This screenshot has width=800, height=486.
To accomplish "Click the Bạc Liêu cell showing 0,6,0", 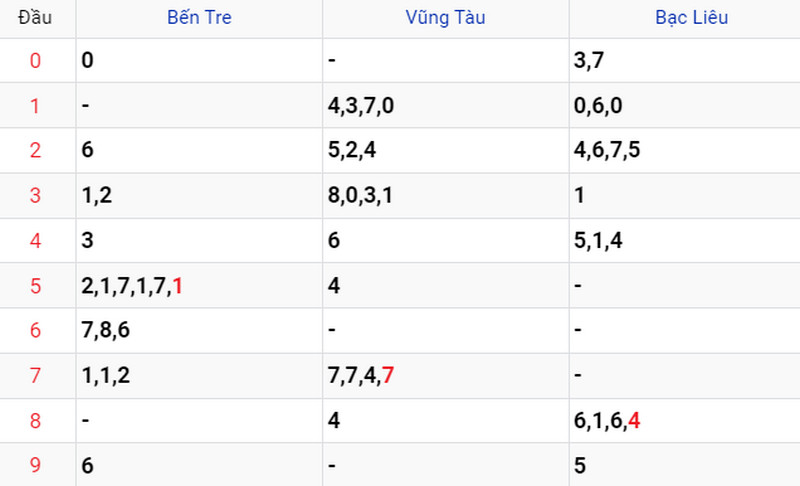I will 684,106.
